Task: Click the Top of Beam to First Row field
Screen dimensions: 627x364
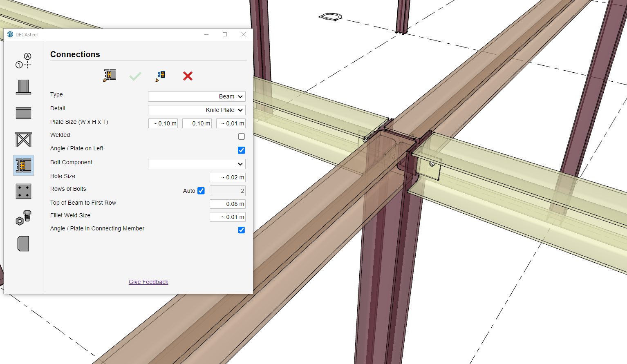Action: (x=227, y=204)
